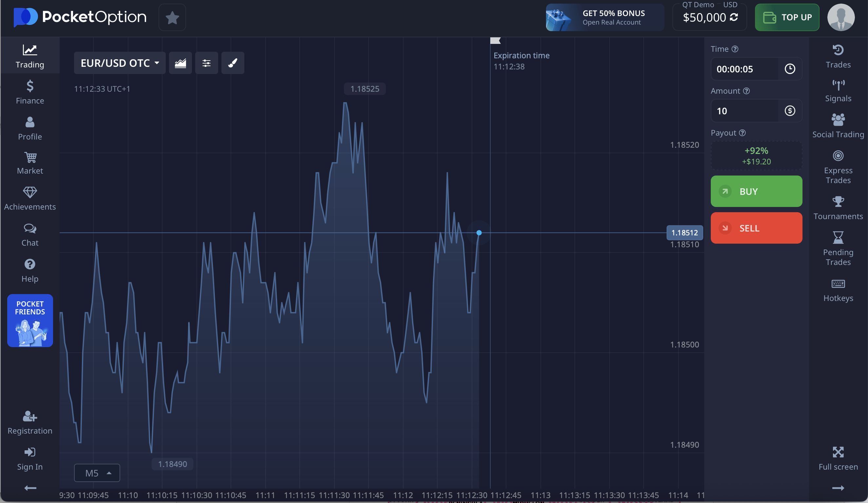Click the Pocket Friends banner

pos(30,320)
